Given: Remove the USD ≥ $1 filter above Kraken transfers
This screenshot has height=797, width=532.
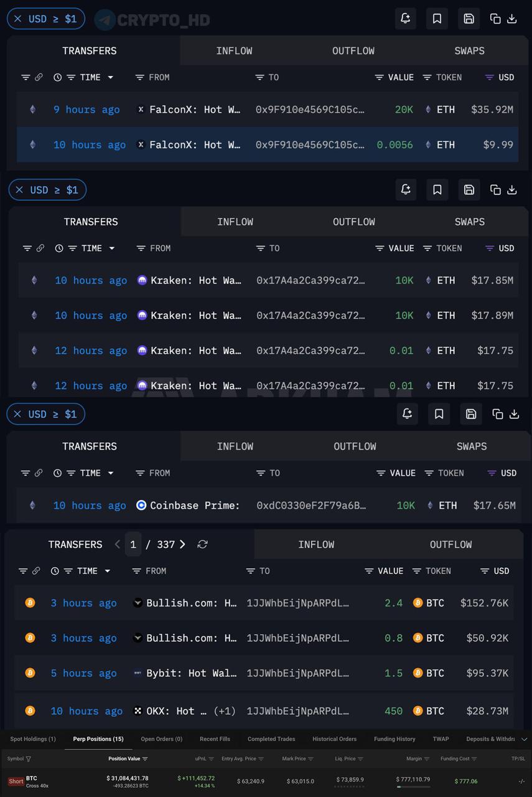Looking at the screenshot, I should (19, 190).
